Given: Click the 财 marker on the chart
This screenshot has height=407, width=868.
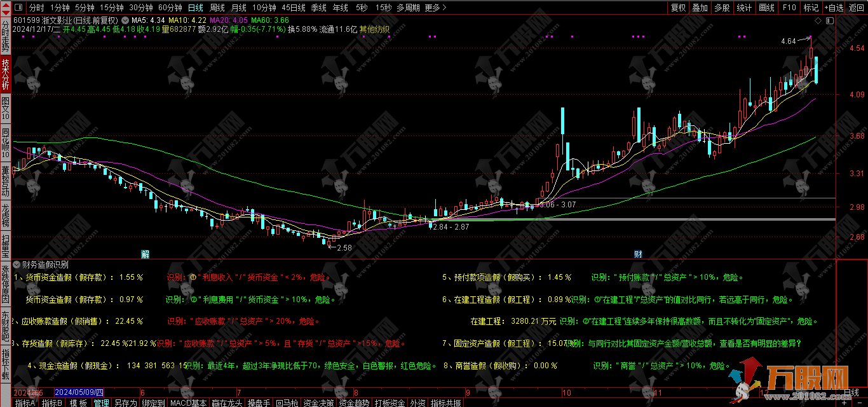Looking at the screenshot, I should pos(637,254).
